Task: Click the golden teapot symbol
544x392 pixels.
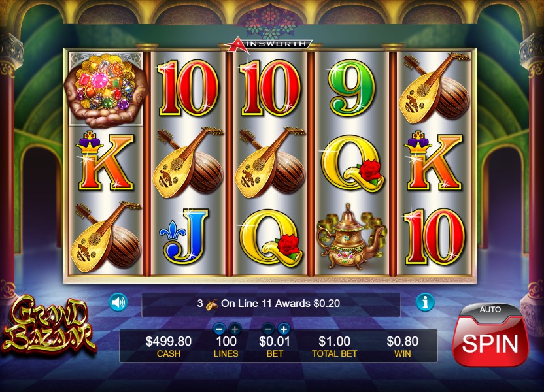Action: point(350,237)
